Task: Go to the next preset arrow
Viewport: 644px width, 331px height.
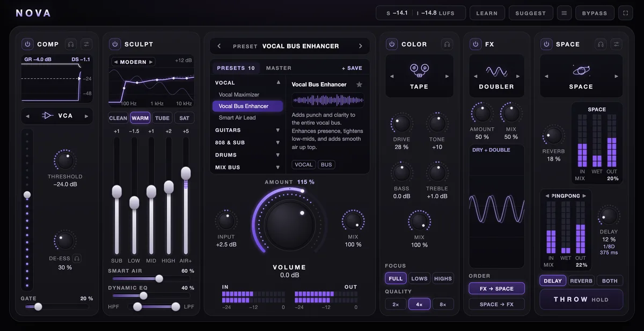Action: point(361,46)
